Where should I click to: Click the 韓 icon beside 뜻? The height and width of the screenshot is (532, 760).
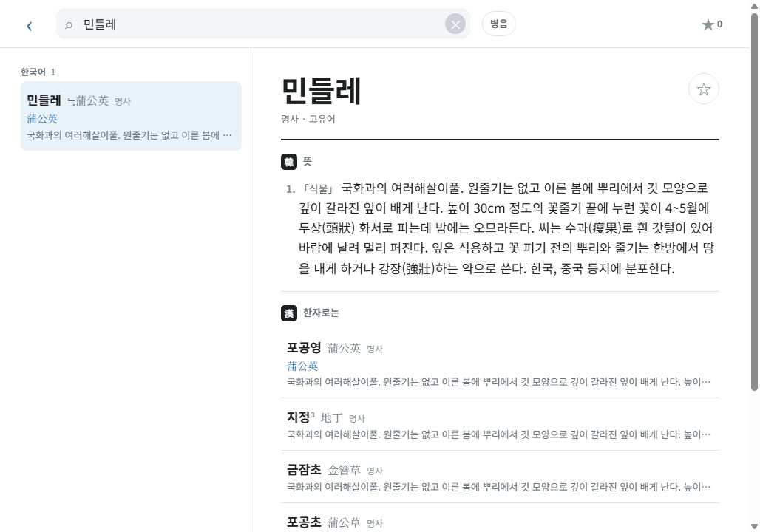point(289,162)
